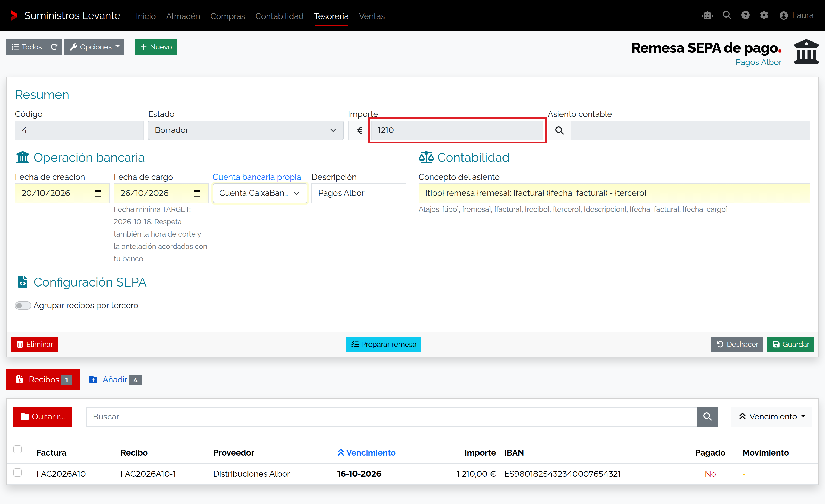This screenshot has width=825, height=504.
Task: Click the Descripción input field
Action: 359,193
